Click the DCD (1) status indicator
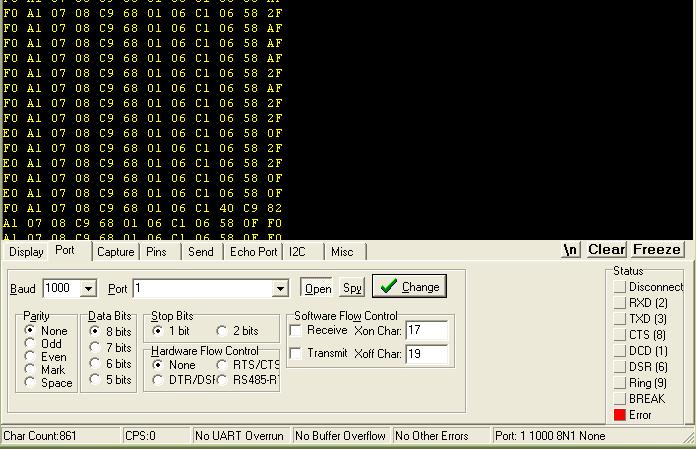 click(620, 351)
